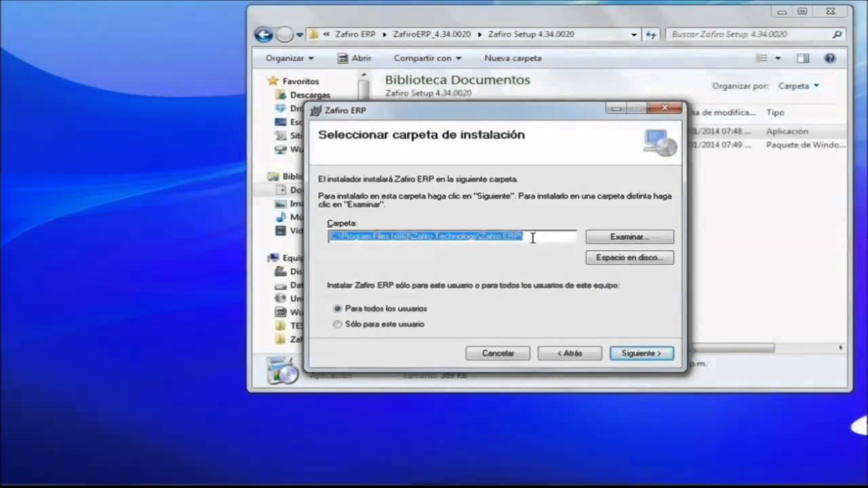Click the 'Un...' disc drive icon under Equipo
868x488 pixels.
coord(281,298)
